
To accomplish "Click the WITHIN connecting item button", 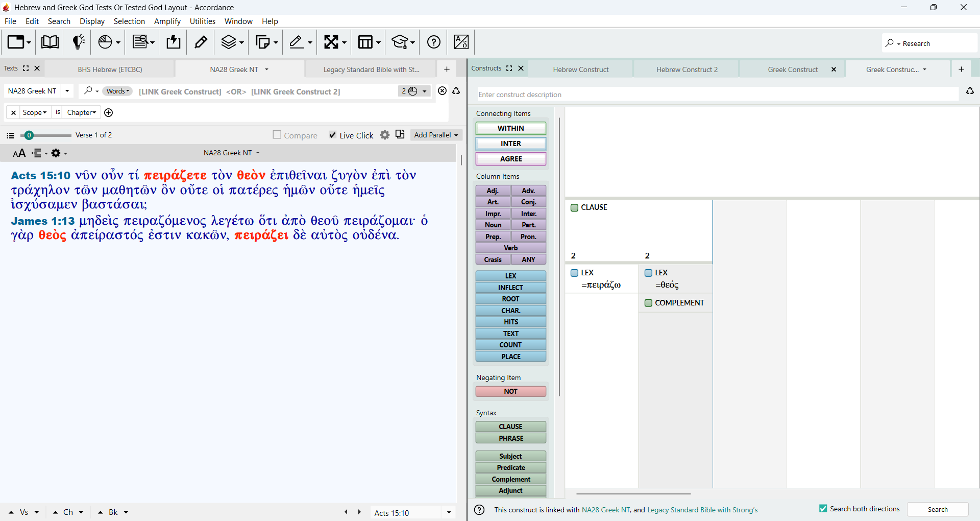I will (x=511, y=128).
